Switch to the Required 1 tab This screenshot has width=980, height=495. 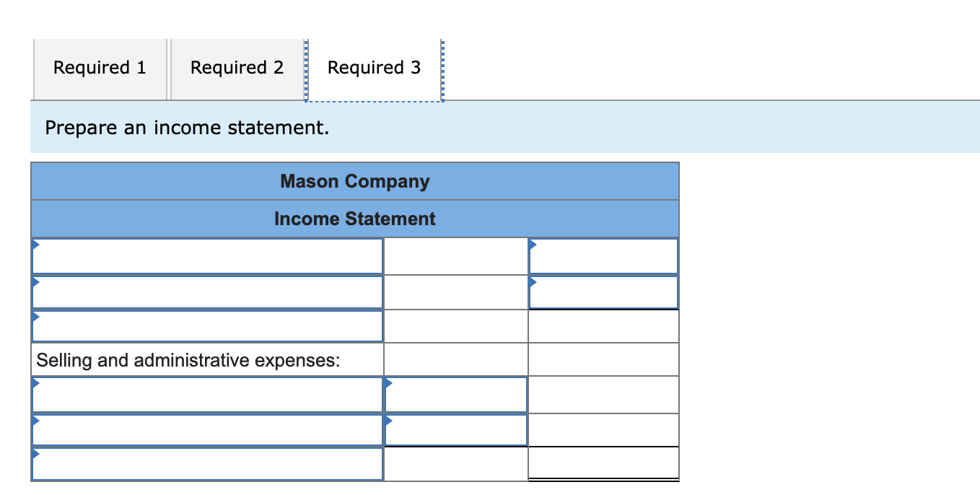[100, 68]
